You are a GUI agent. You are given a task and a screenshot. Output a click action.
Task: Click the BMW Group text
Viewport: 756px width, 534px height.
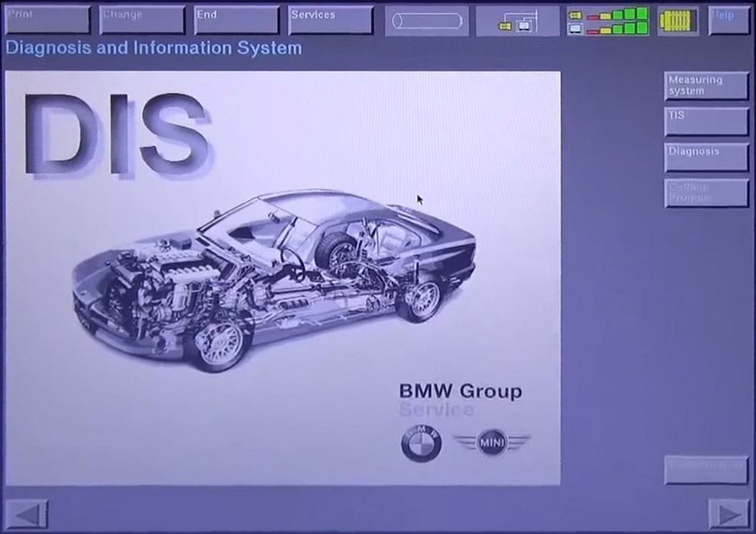coord(460,391)
